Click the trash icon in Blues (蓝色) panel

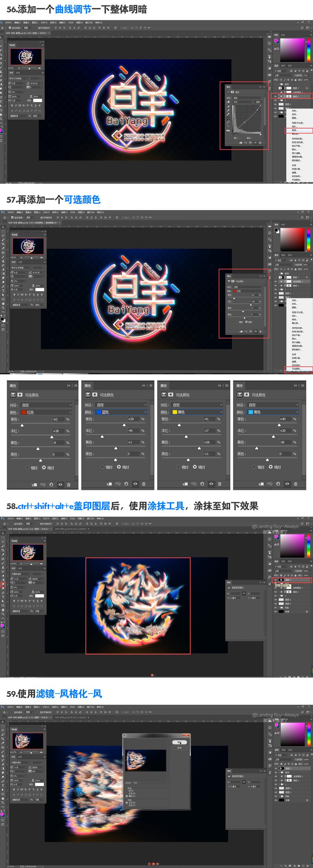[x=144, y=484]
